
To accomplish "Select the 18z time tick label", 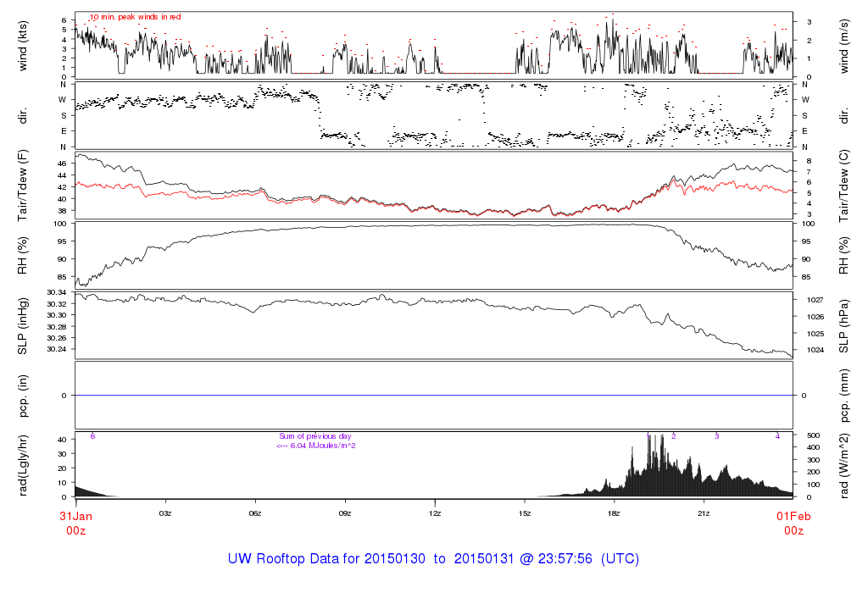I will (x=615, y=514).
